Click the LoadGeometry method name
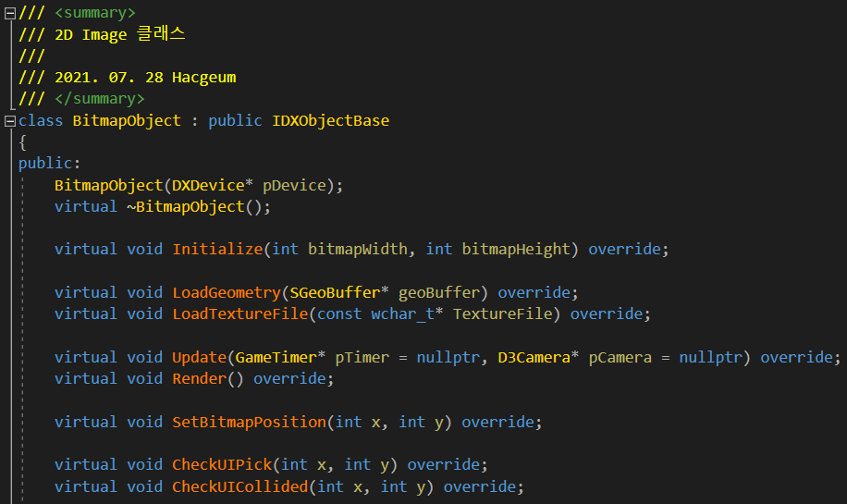The image size is (847, 504). [x=227, y=292]
